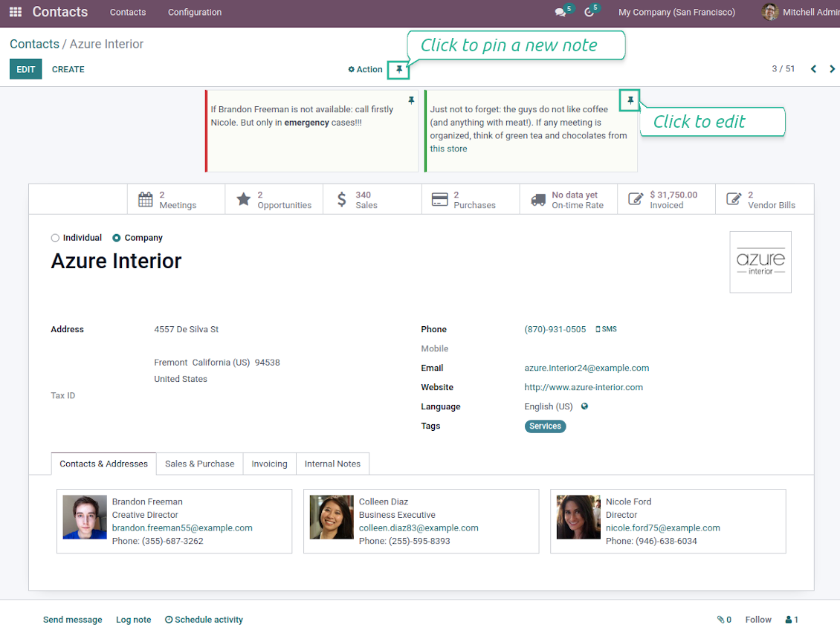840x633 pixels.
Task: Click colleen.diaz83@example.com email link
Action: click(x=419, y=528)
